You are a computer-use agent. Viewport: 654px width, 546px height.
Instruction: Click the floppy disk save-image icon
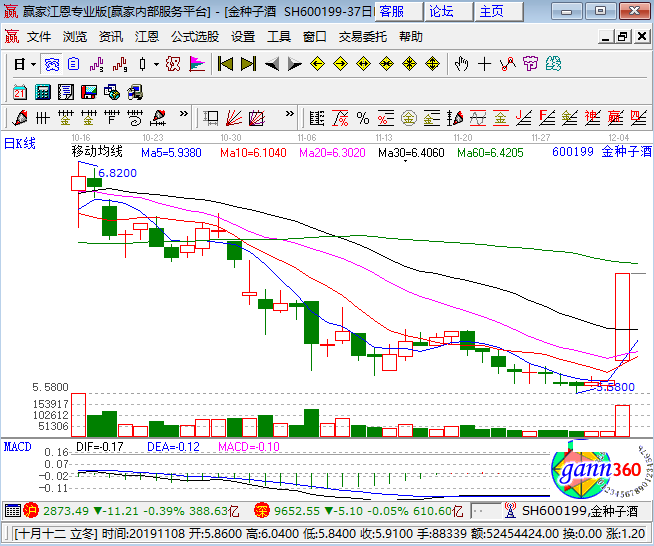point(88,92)
